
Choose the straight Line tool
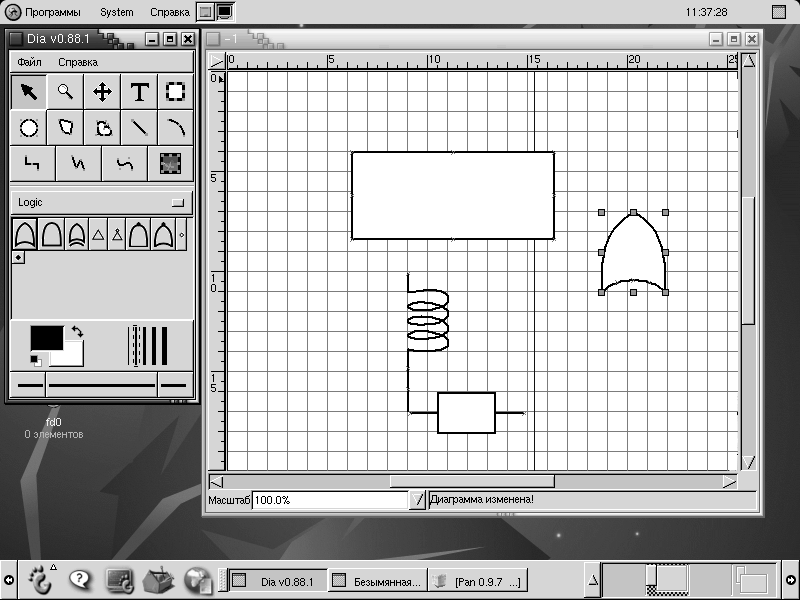139,128
